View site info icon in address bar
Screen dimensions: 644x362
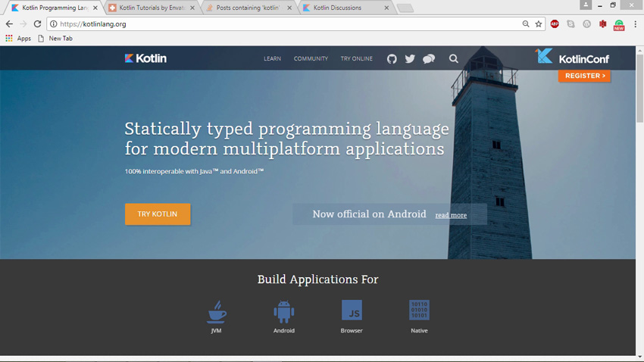(x=53, y=23)
